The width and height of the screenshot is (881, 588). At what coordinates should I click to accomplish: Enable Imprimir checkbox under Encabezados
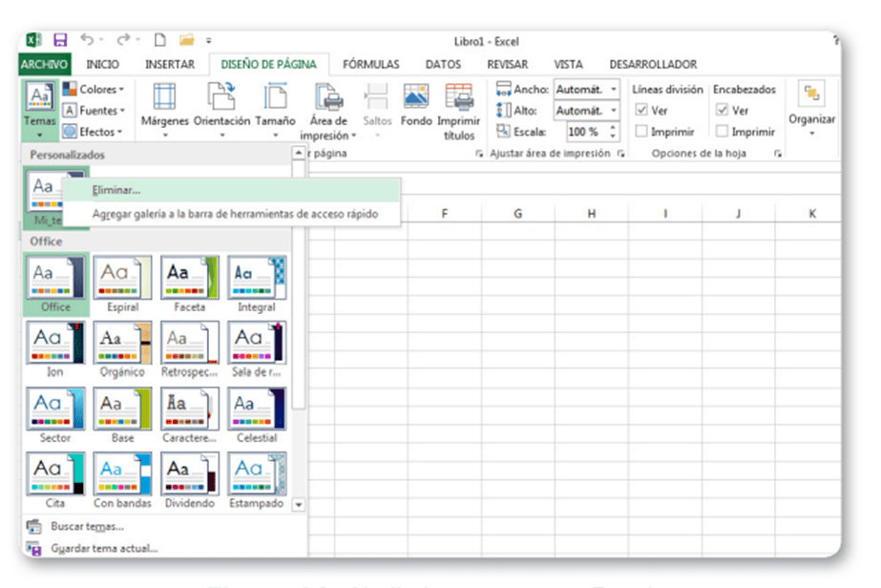(x=723, y=132)
